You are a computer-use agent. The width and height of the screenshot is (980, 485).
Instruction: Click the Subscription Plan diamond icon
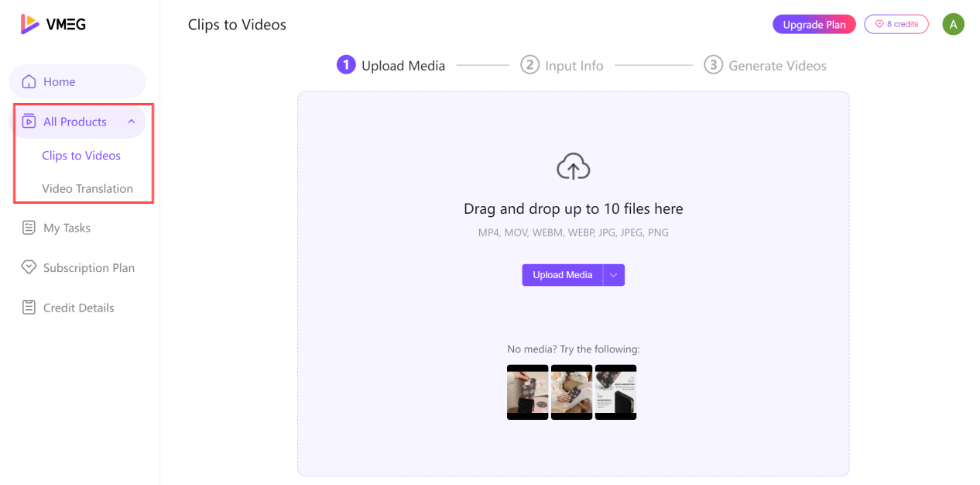coord(29,267)
